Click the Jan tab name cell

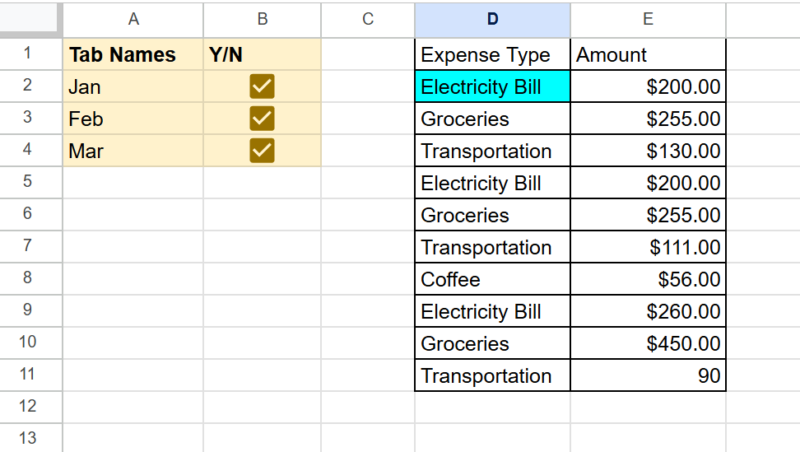[133, 87]
